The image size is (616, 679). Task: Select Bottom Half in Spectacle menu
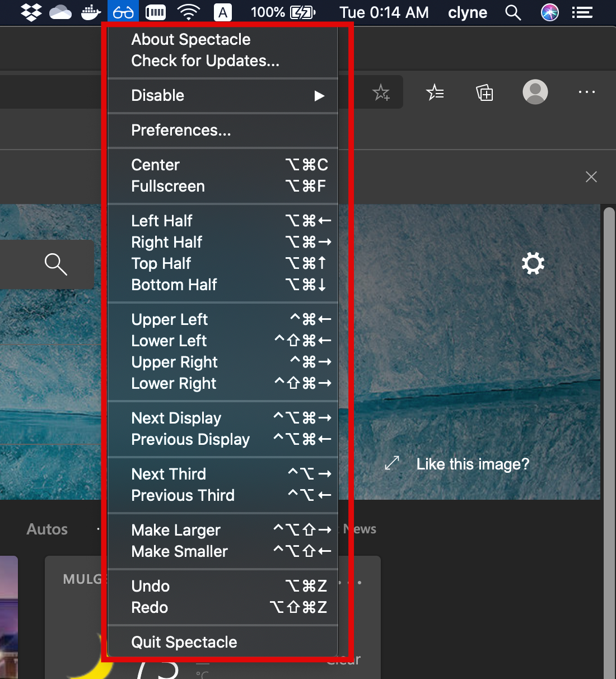(x=223, y=285)
